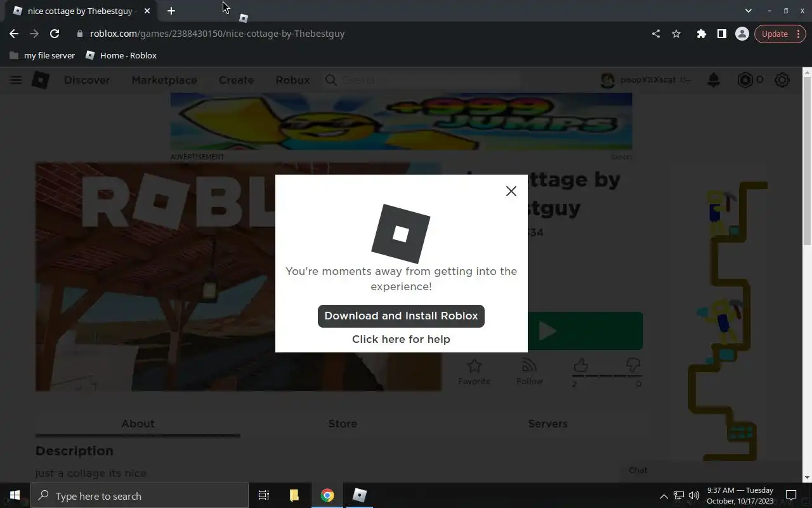Viewport: 812px width, 508px height.
Task: Click Download and Install Roblox button
Action: 401,316
